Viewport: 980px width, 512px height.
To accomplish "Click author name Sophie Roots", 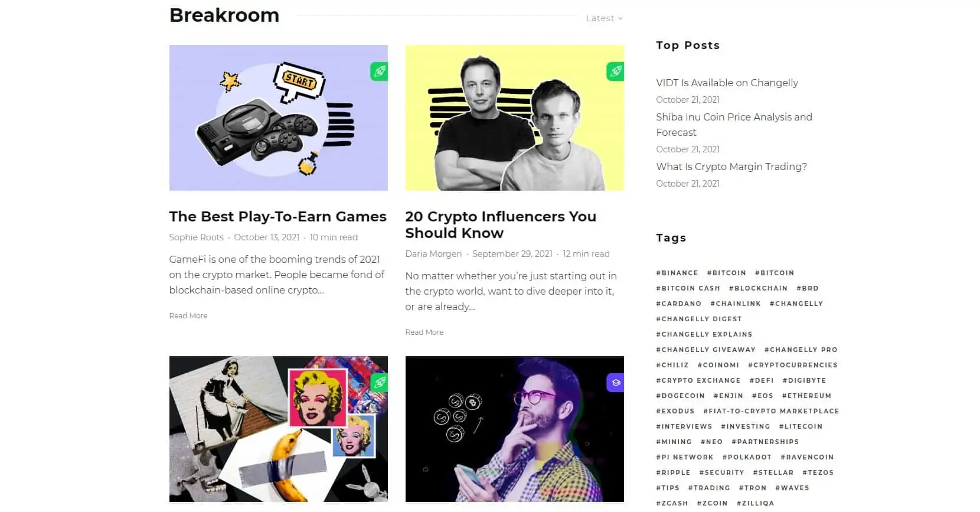I will pyautogui.click(x=196, y=237).
